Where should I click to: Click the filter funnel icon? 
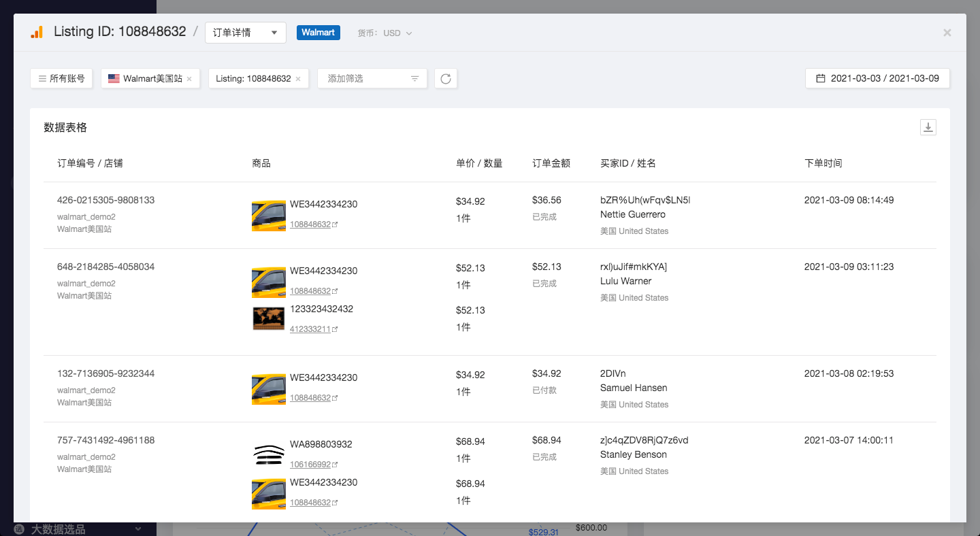click(x=414, y=79)
